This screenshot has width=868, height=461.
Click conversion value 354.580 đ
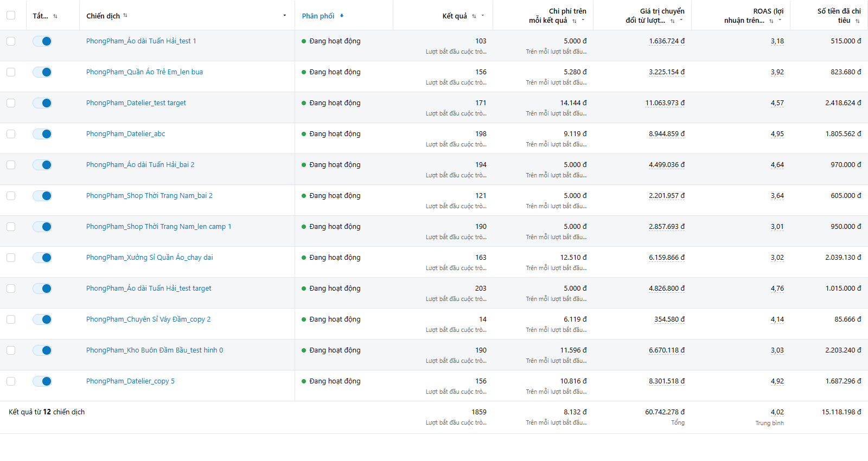click(669, 319)
